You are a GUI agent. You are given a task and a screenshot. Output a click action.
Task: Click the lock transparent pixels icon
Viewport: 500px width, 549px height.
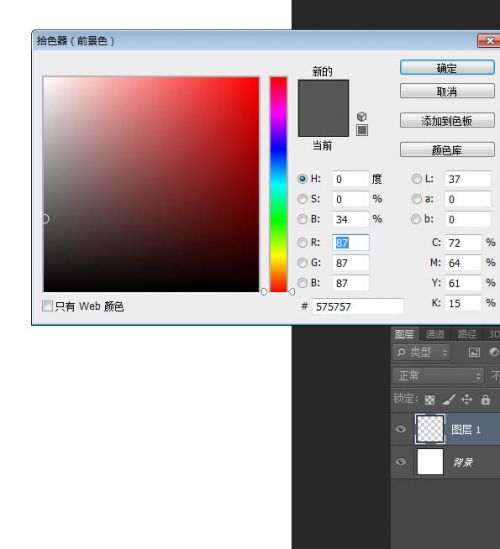(430, 399)
